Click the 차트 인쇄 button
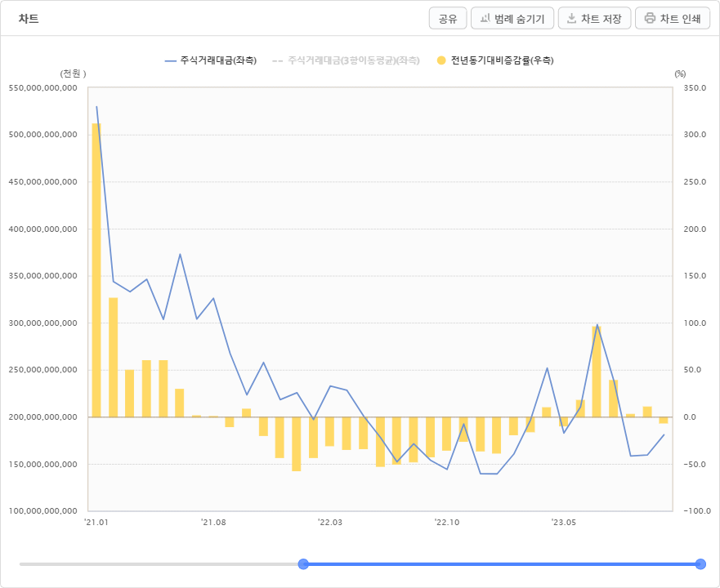The width and height of the screenshot is (720, 588). (673, 18)
